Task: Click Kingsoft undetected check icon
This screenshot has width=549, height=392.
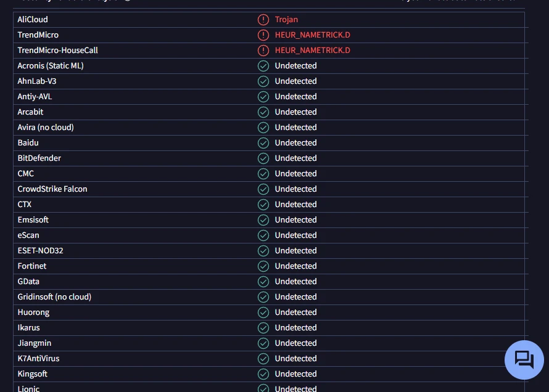Action: (x=263, y=374)
